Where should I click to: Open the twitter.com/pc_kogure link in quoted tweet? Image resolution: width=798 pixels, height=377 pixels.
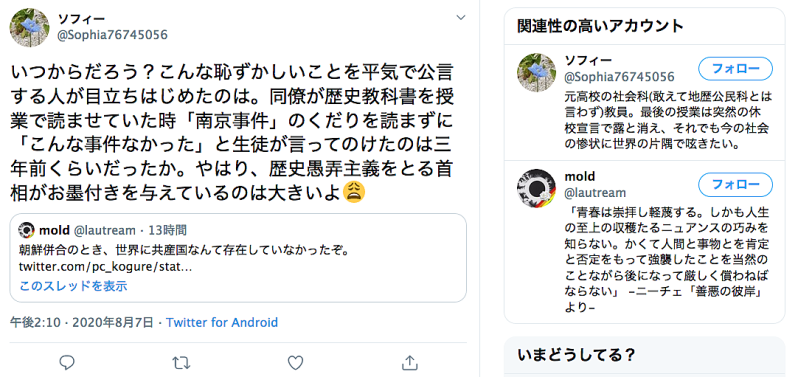click(x=105, y=266)
